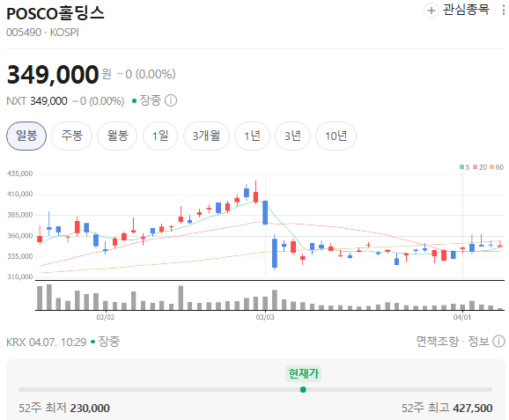Show the 3개월 chart range
This screenshot has height=420, width=509.
206,136
